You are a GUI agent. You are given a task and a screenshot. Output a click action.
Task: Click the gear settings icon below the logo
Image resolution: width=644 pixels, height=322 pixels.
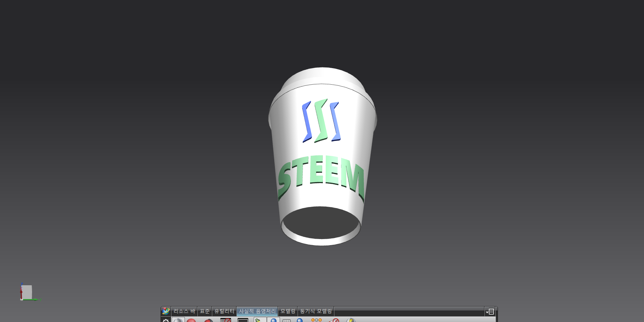pos(166,320)
